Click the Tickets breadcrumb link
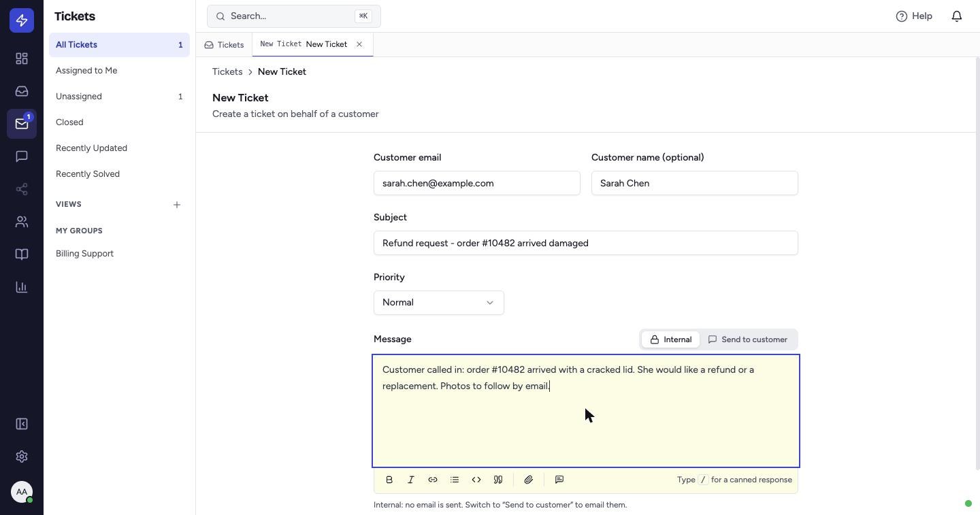 (x=227, y=71)
